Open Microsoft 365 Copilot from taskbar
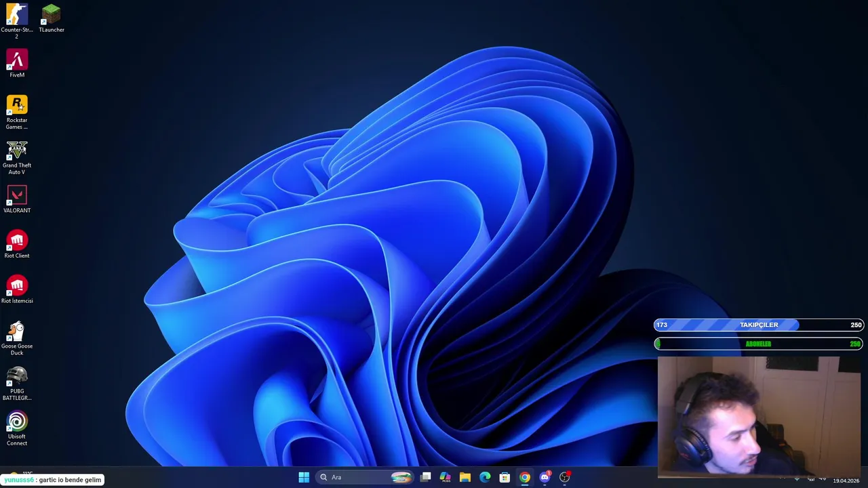This screenshot has width=868, height=488. (x=445, y=477)
